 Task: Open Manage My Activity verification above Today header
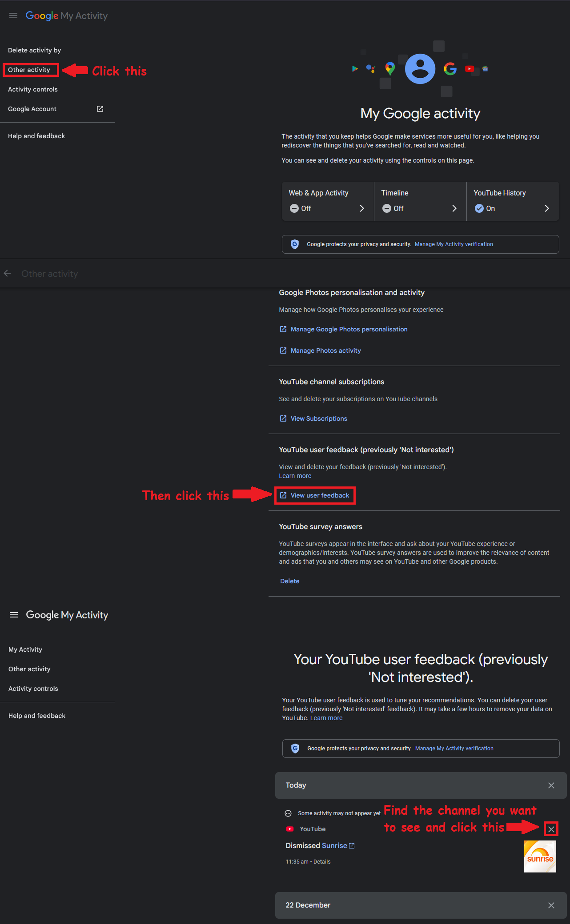(454, 749)
